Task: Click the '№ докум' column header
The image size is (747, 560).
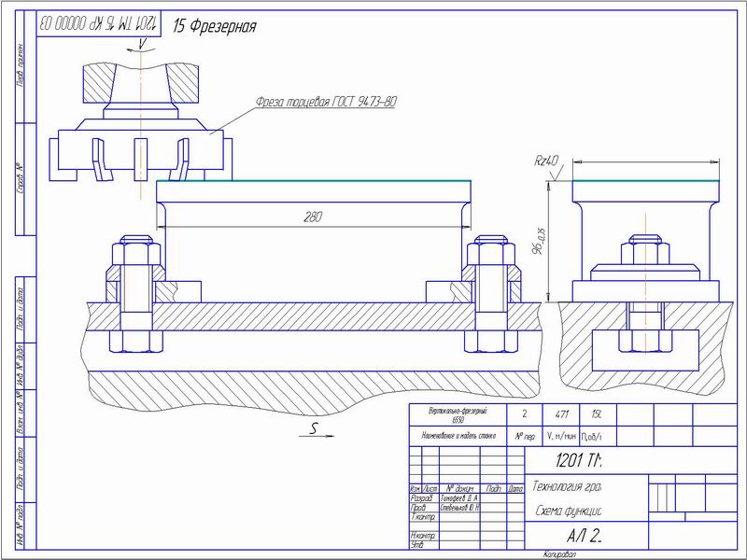Action: (459, 489)
